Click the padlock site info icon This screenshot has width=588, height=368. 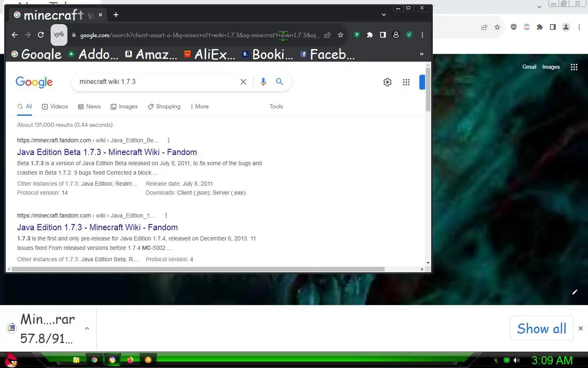point(74,35)
